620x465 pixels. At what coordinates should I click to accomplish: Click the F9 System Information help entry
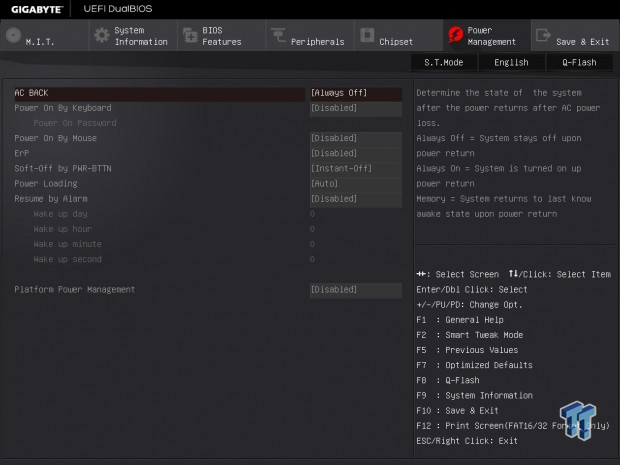[x=474, y=395]
